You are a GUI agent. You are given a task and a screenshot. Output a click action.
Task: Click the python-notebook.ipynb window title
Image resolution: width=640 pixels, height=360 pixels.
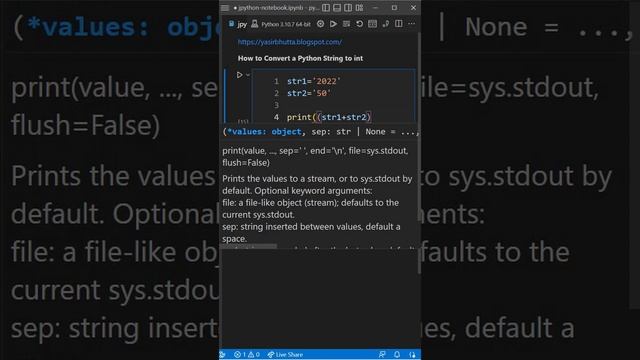pyautogui.click(x=276, y=8)
